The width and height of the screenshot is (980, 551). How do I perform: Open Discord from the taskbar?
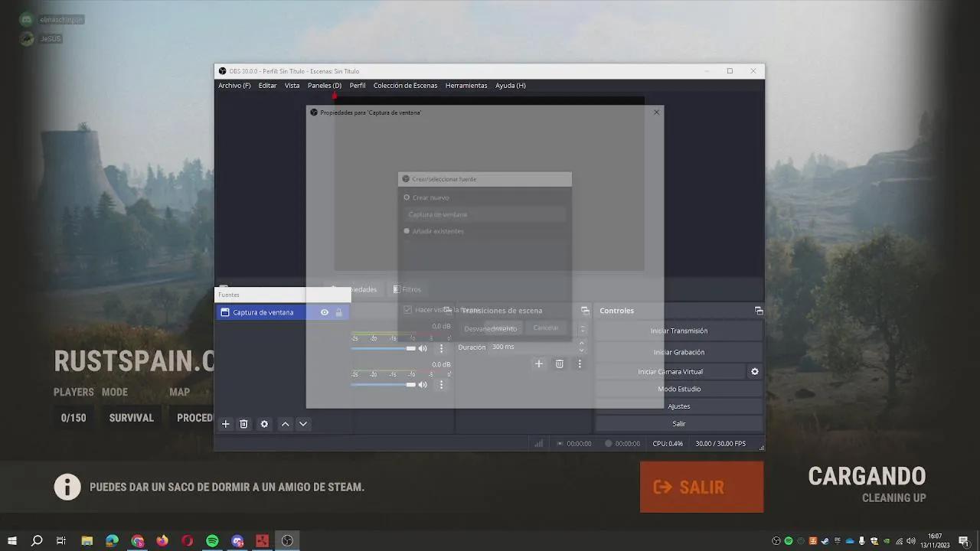point(237,541)
